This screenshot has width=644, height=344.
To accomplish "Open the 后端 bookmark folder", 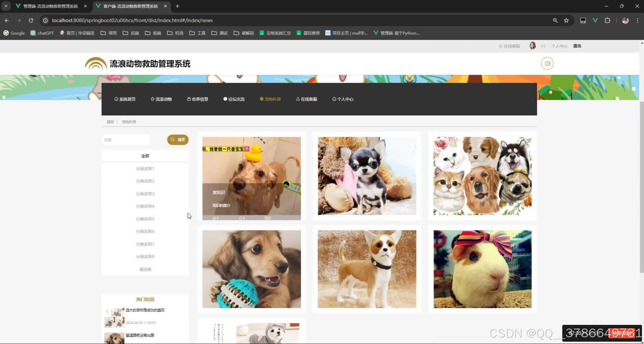I will [131, 33].
